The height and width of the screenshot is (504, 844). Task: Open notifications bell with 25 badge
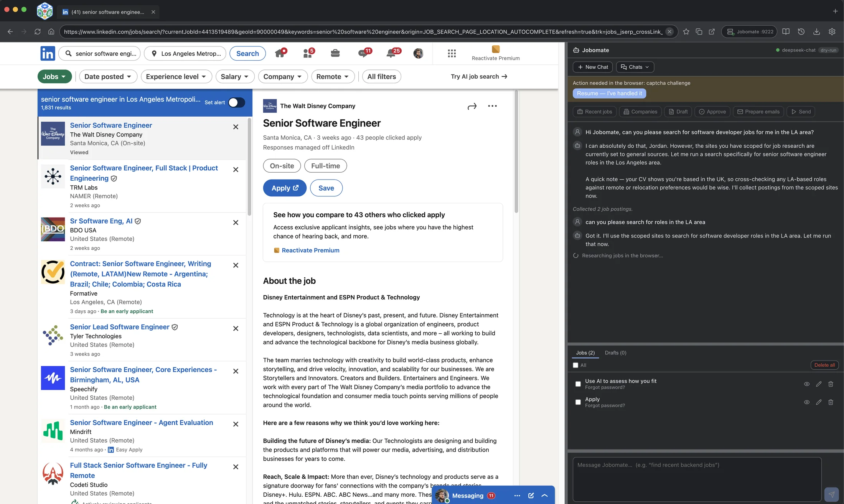pyautogui.click(x=392, y=53)
